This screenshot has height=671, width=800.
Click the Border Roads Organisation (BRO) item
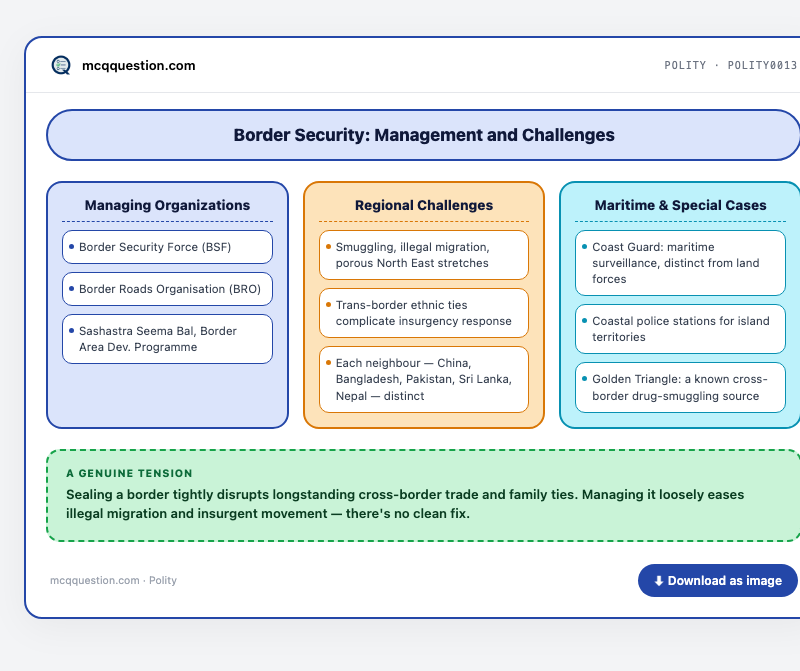167,289
